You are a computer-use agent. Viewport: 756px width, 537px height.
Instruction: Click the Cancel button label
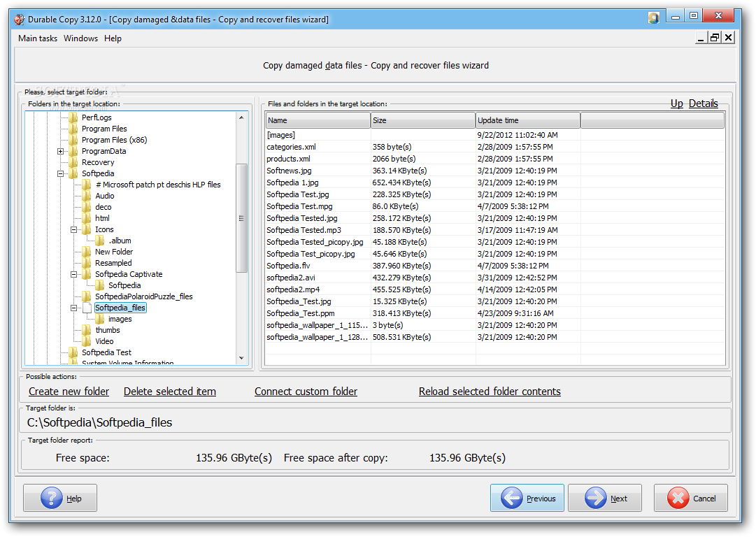tap(704, 499)
